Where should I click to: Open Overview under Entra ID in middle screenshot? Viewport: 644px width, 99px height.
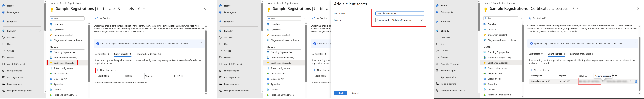229,38
